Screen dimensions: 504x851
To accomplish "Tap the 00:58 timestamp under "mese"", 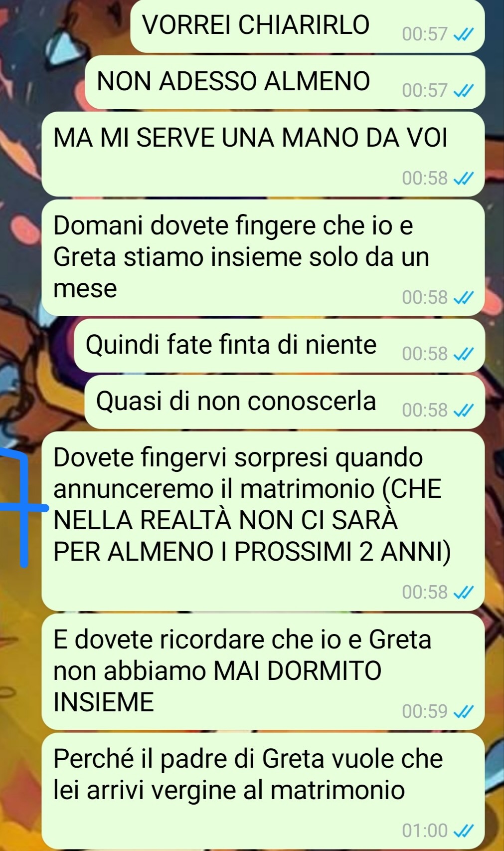I will coord(425,297).
